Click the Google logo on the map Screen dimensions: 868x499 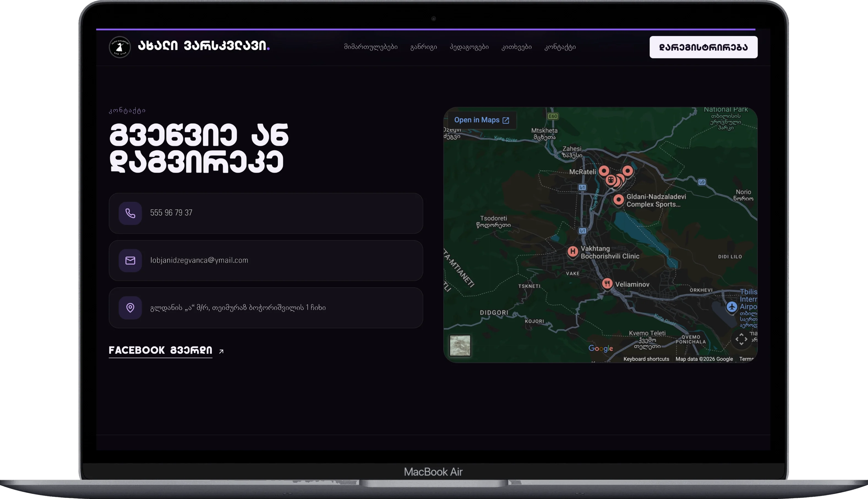(600, 348)
